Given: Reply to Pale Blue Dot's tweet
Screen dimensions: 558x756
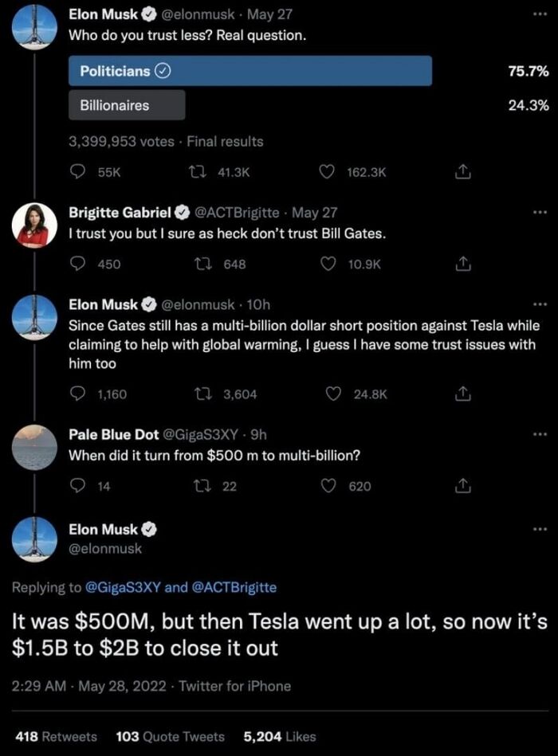Looking at the screenshot, I should pos(79,486).
